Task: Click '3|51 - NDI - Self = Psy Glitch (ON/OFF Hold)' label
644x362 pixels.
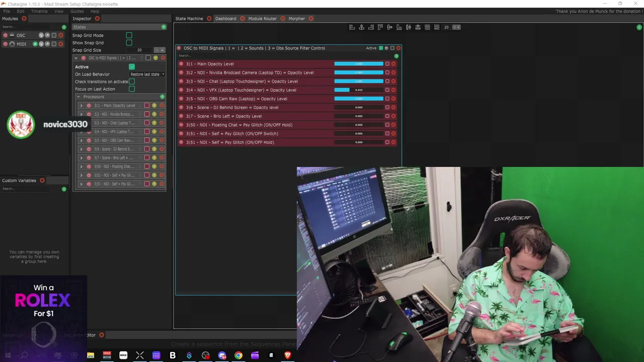Action: pyautogui.click(x=230, y=142)
